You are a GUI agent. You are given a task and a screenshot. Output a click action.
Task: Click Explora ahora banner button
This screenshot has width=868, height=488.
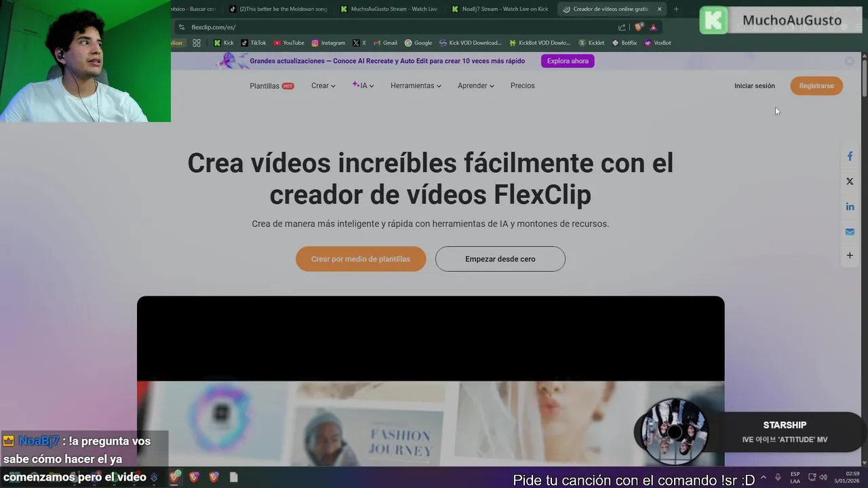tap(568, 61)
